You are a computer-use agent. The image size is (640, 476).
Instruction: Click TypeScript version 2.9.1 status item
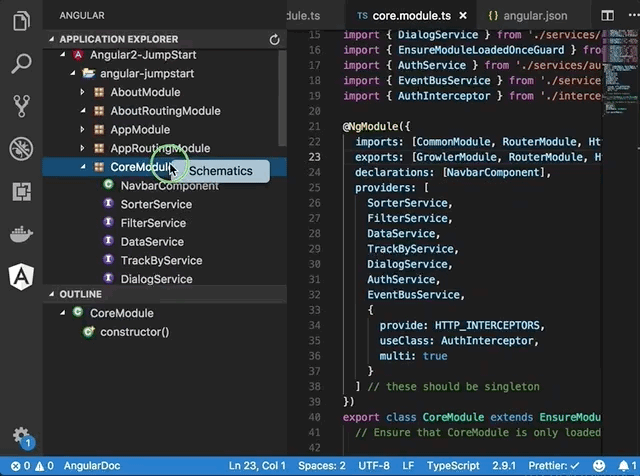[504, 466]
